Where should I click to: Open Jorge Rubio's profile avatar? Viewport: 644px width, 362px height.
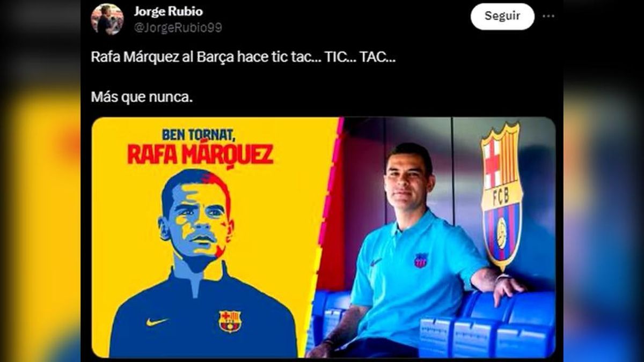[107, 19]
